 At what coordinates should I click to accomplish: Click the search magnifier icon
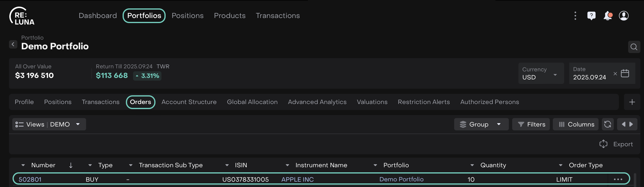pos(634,47)
